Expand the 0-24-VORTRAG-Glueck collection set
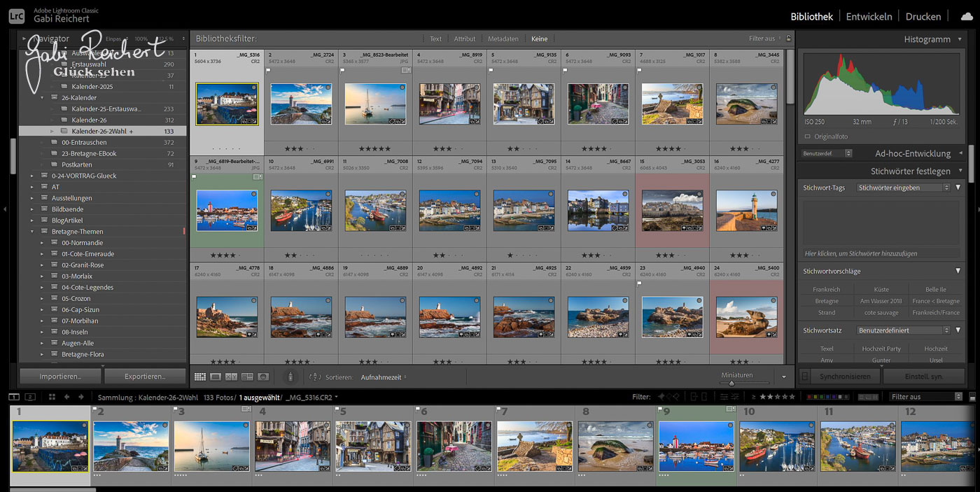This screenshot has height=492, width=980. pos(31,176)
